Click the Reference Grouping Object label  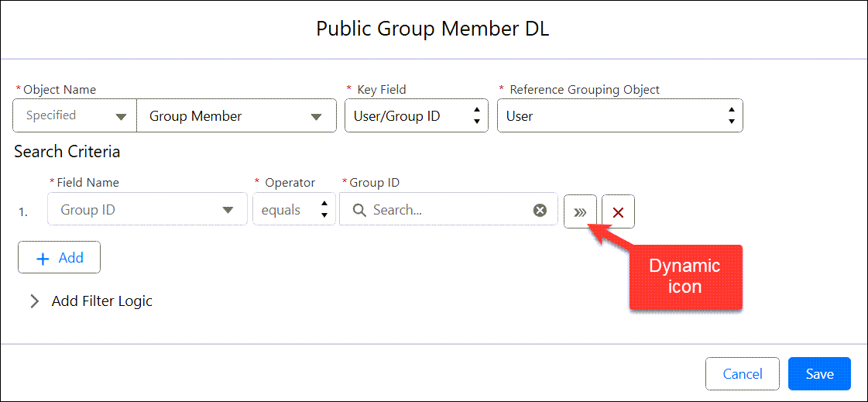585,90
